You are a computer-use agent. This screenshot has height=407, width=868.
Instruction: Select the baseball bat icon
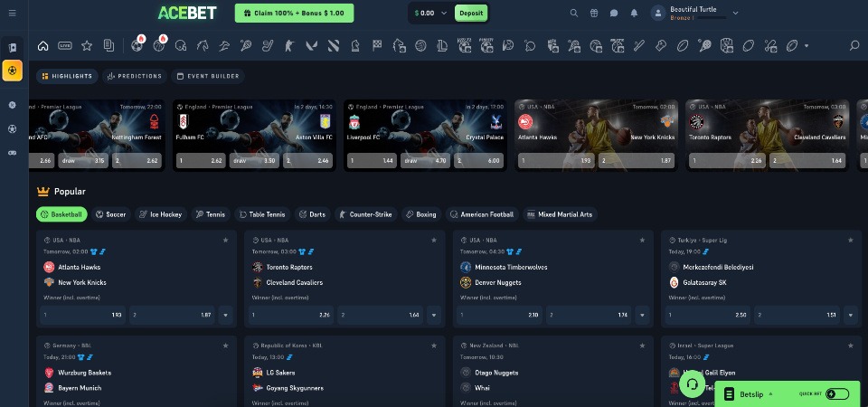(639, 46)
